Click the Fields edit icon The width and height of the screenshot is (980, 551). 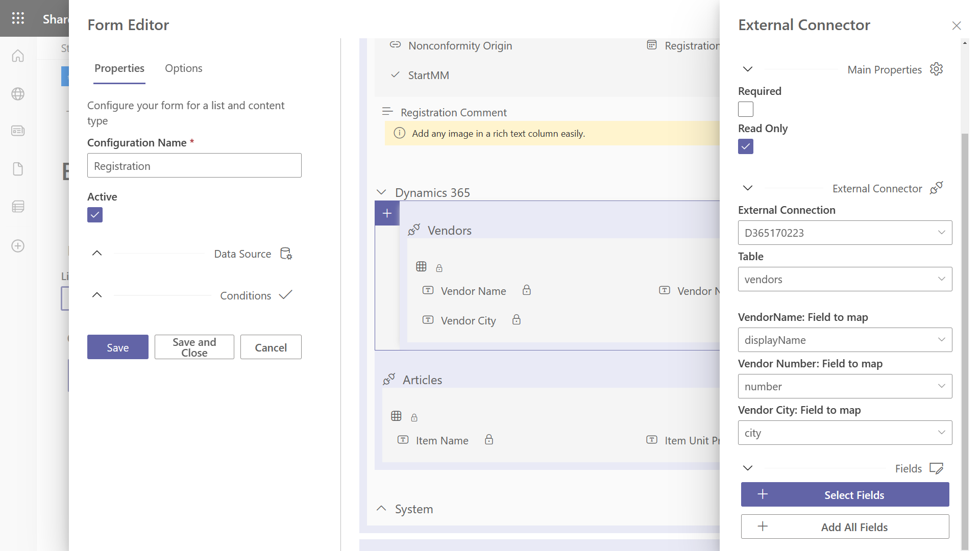936,468
